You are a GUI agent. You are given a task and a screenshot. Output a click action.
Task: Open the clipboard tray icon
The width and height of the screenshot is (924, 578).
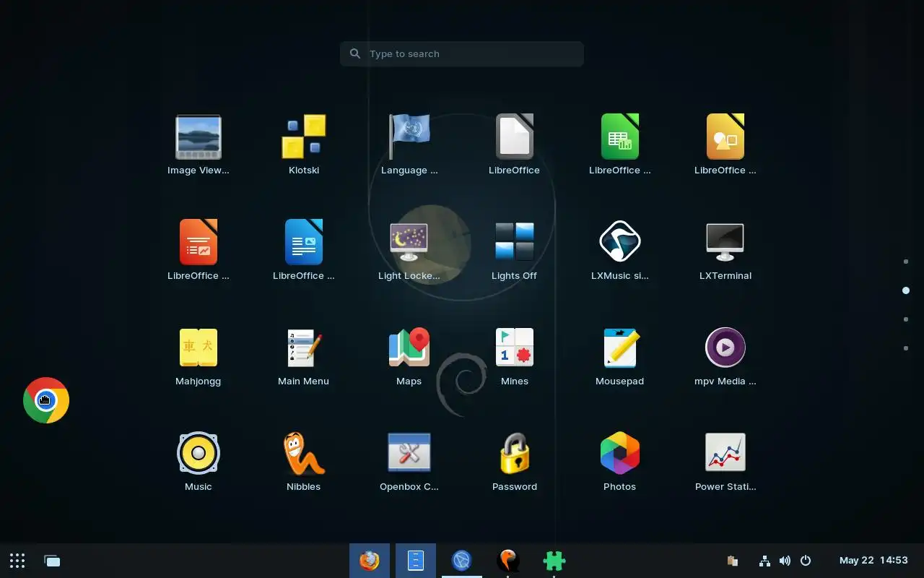[x=733, y=561]
